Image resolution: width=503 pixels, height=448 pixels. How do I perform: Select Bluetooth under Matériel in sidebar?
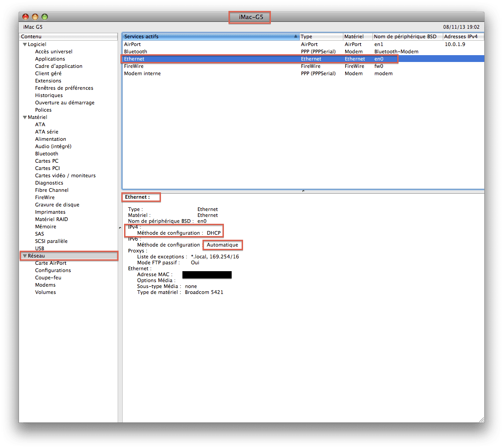click(47, 154)
